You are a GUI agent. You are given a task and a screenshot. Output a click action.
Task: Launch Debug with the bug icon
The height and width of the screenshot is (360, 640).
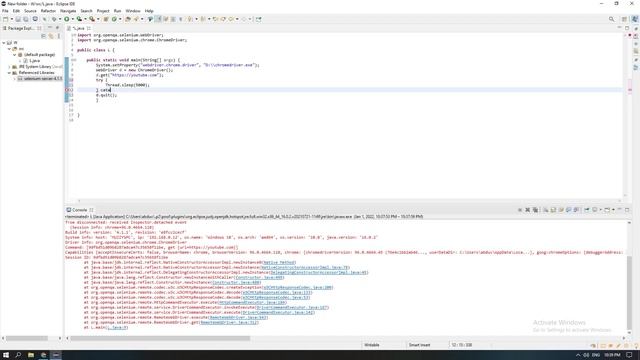54,19
